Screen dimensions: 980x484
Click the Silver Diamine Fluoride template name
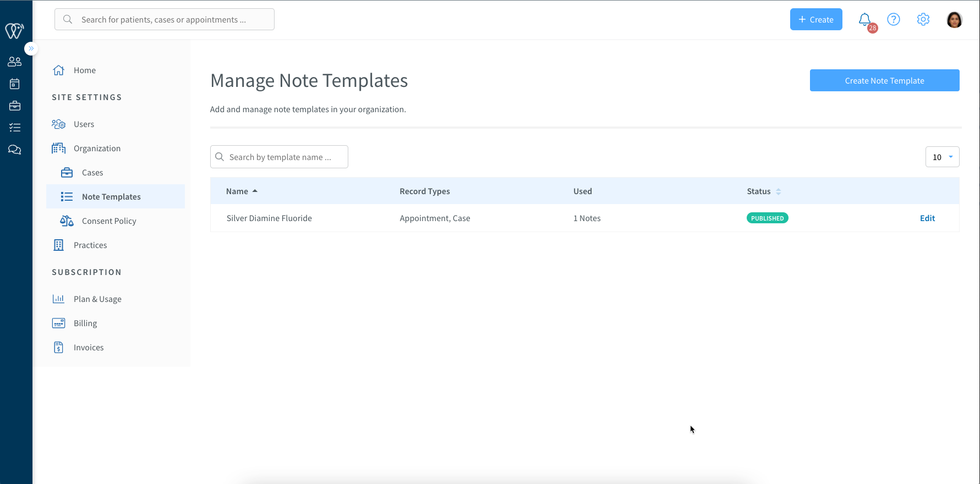269,218
